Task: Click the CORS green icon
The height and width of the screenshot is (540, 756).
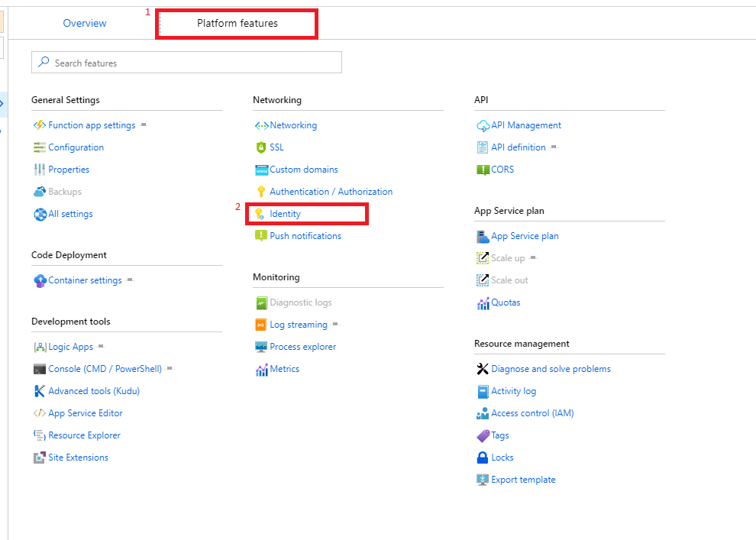Action: coord(483,170)
